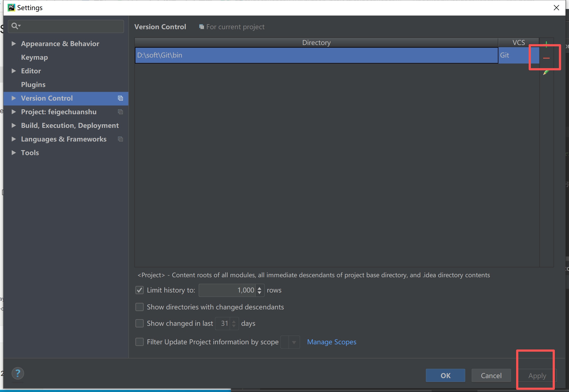Open the search filter magnifier in settings search
569x392 pixels.
click(16, 26)
